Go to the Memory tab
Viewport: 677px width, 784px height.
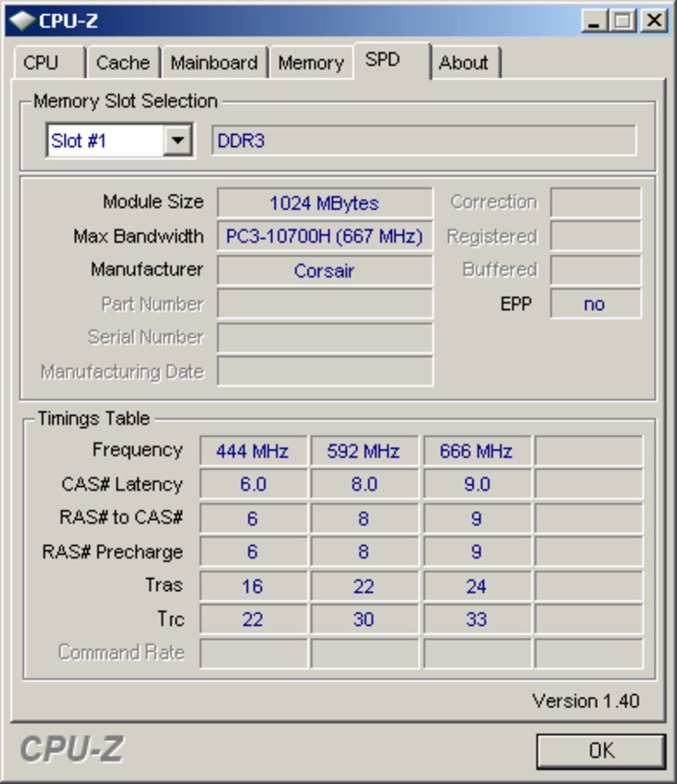(x=311, y=62)
